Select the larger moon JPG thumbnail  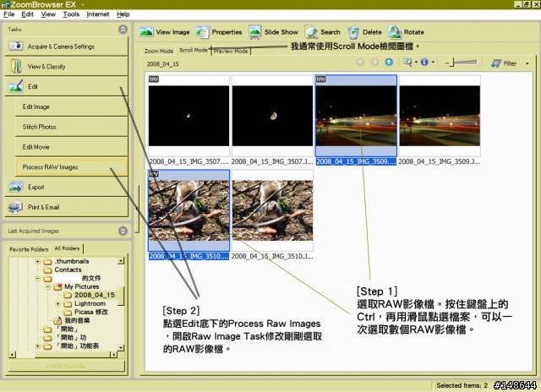[x=272, y=116]
